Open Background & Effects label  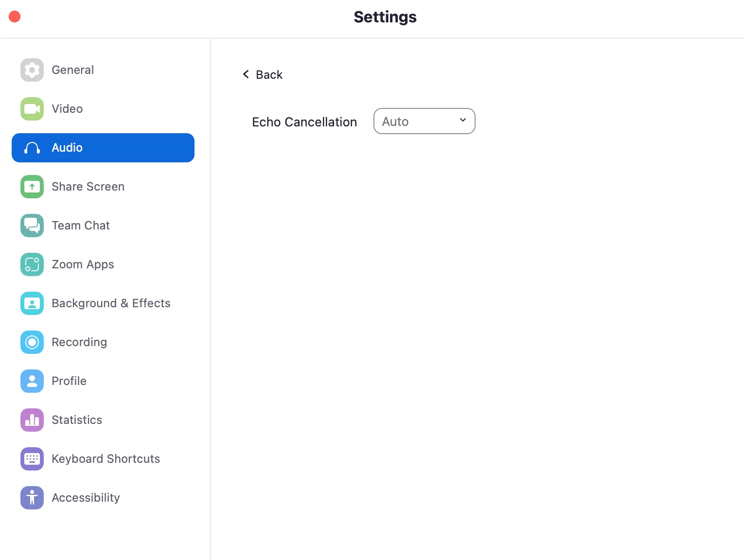[111, 303]
